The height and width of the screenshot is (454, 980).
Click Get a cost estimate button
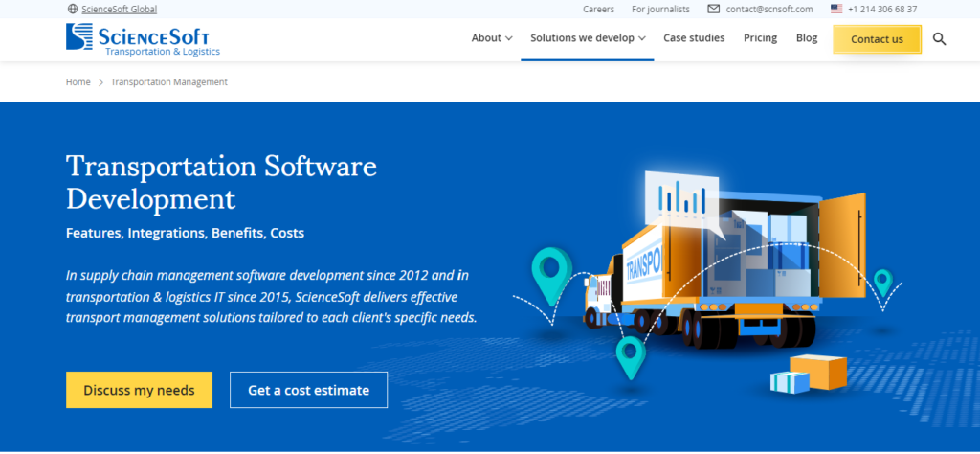(309, 390)
